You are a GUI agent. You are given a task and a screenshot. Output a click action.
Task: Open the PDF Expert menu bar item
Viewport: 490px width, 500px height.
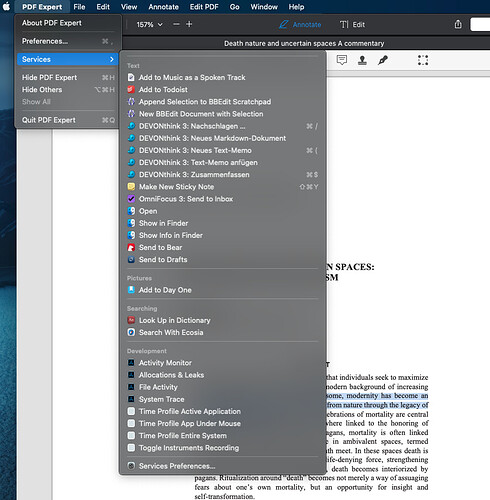42,7
